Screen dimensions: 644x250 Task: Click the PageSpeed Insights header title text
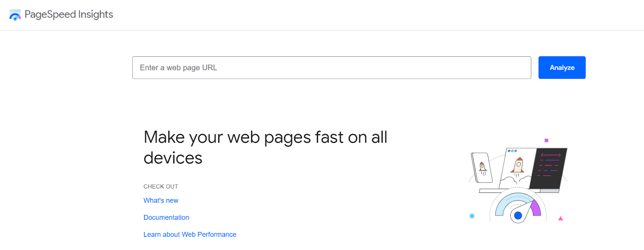pos(69,14)
